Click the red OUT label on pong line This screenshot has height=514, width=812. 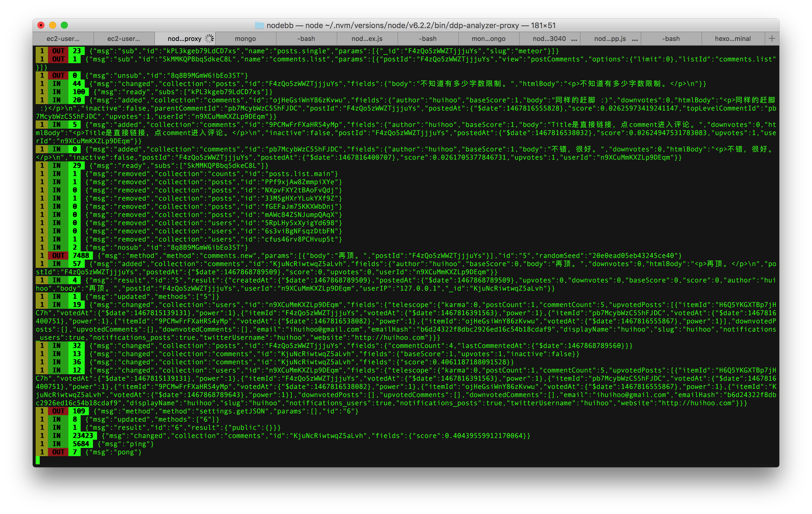tap(58, 452)
